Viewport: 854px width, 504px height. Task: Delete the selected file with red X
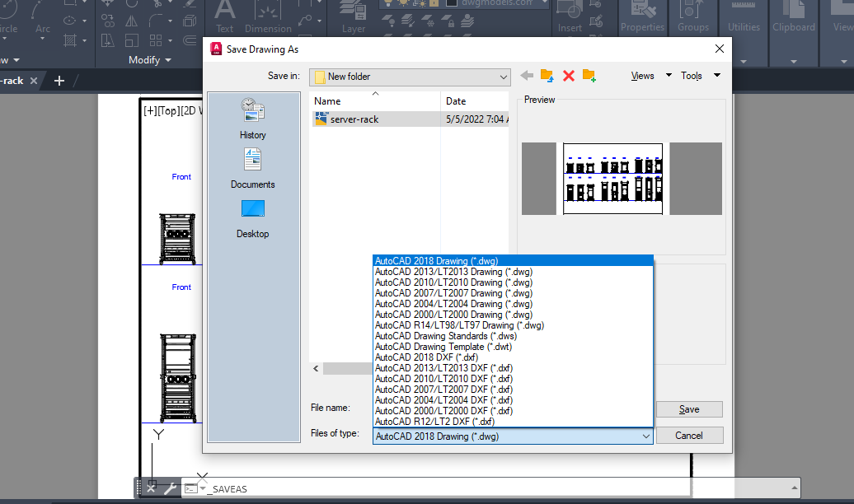pos(569,76)
